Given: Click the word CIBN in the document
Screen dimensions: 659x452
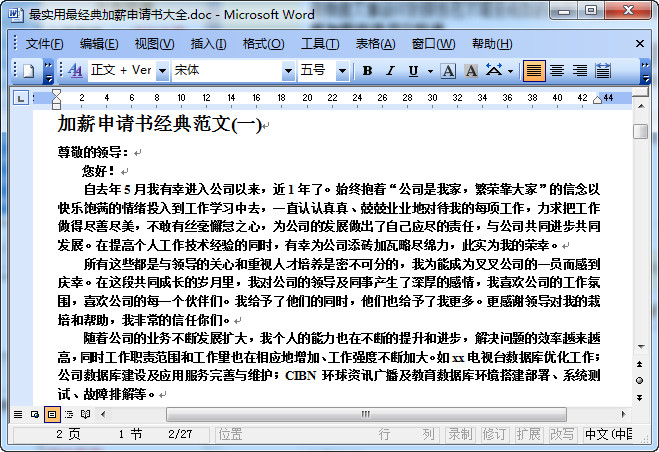Looking at the screenshot, I should click(301, 375).
